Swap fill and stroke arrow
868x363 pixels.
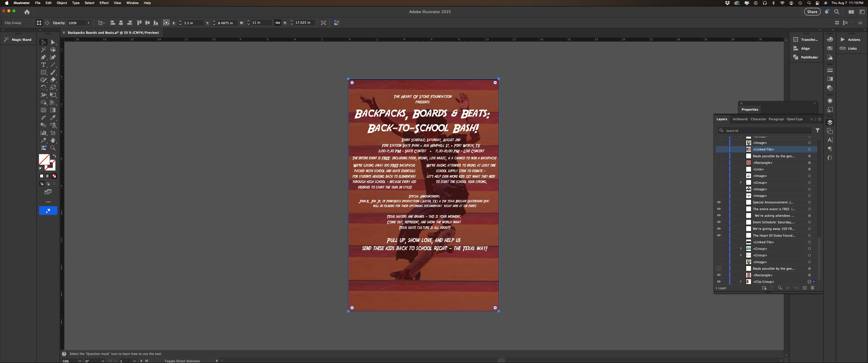54,156
